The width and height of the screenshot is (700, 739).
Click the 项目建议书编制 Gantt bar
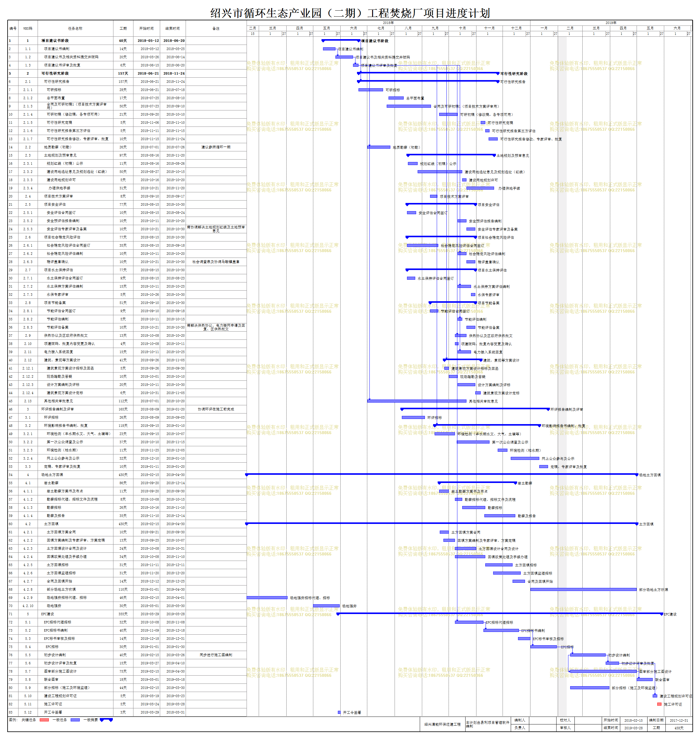[329, 49]
